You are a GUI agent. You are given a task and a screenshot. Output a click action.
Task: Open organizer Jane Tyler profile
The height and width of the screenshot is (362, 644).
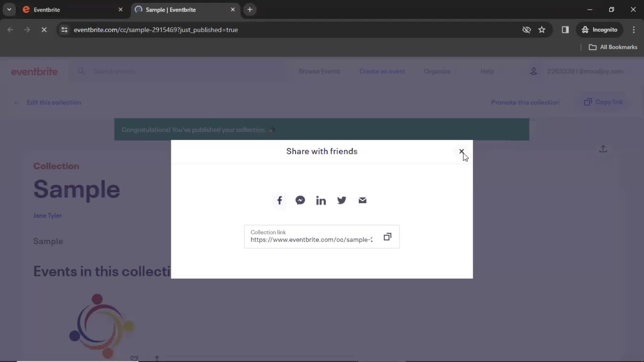47,216
